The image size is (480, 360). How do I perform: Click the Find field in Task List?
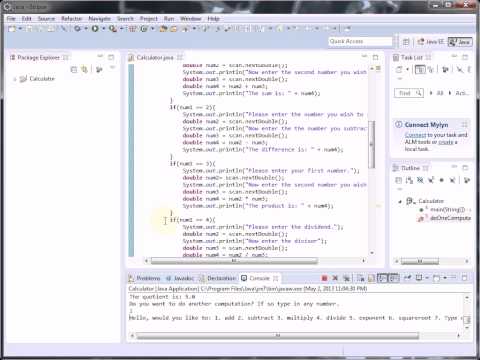pos(409,93)
